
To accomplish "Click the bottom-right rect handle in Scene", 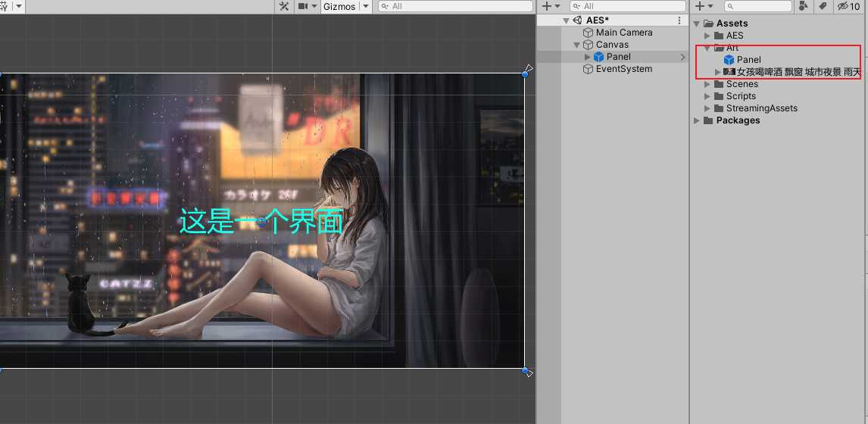I will coord(525,369).
